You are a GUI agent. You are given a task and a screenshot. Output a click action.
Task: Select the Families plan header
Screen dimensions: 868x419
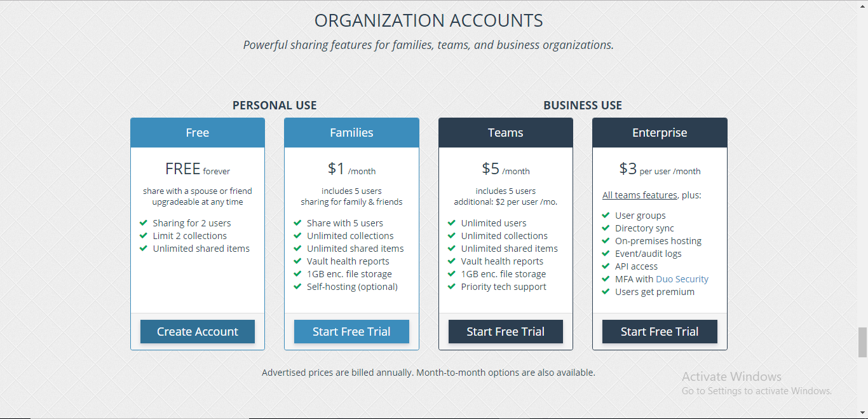(351, 133)
